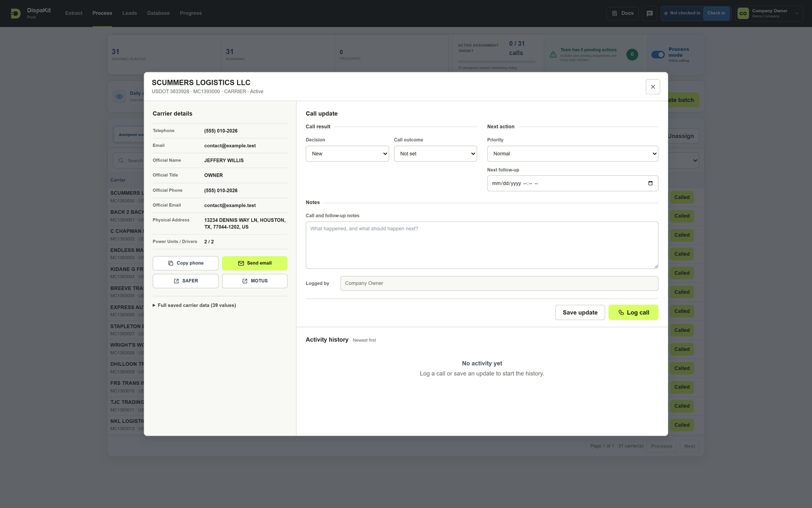Click Called badge on BACK 2 BACK row
The height and width of the screenshot is (508, 812).
click(682, 216)
